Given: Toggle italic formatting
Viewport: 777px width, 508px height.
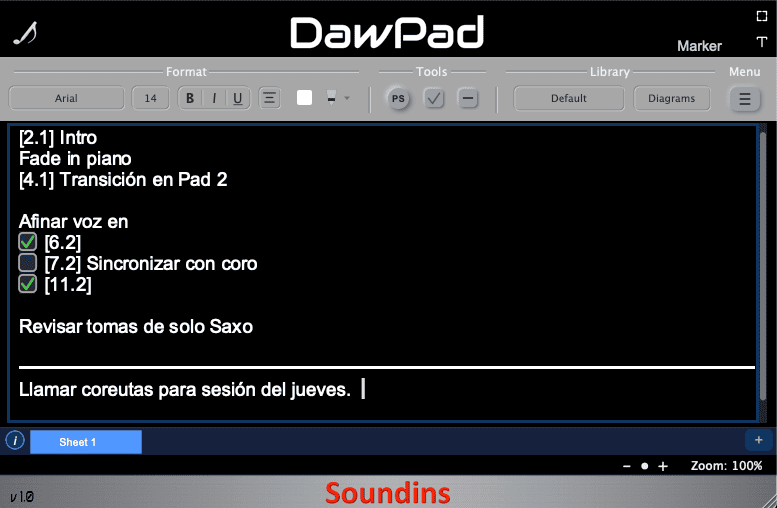Looking at the screenshot, I should click(x=214, y=98).
